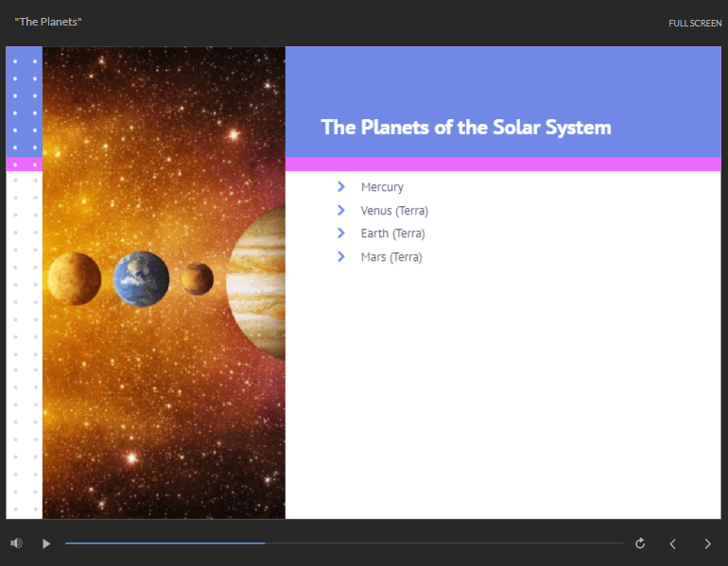Click the chevron next to Earth (Terra)

pyautogui.click(x=341, y=232)
